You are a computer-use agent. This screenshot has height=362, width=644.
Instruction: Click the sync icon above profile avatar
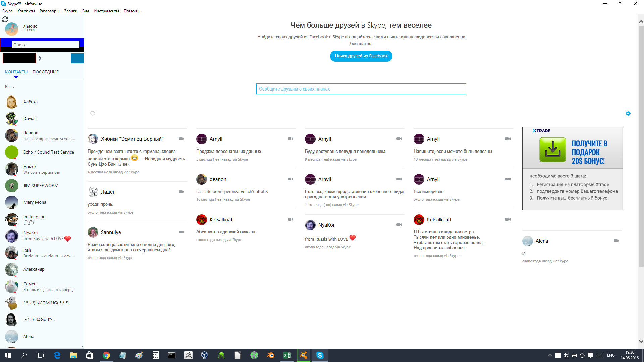pos(5,19)
